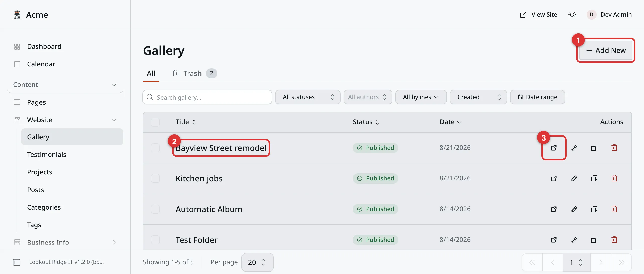Focus the Search gallery input field
644x274 pixels.
[x=207, y=97]
